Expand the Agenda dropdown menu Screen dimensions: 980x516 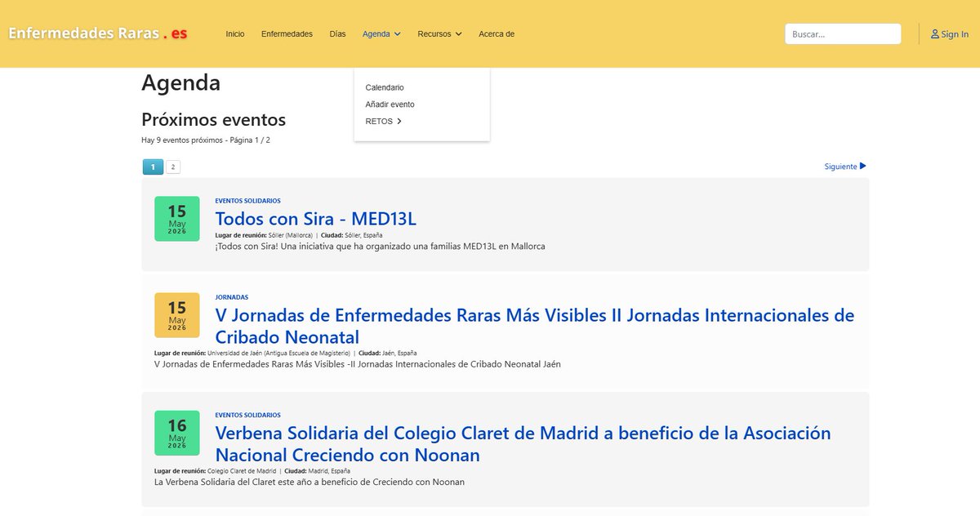tap(381, 34)
